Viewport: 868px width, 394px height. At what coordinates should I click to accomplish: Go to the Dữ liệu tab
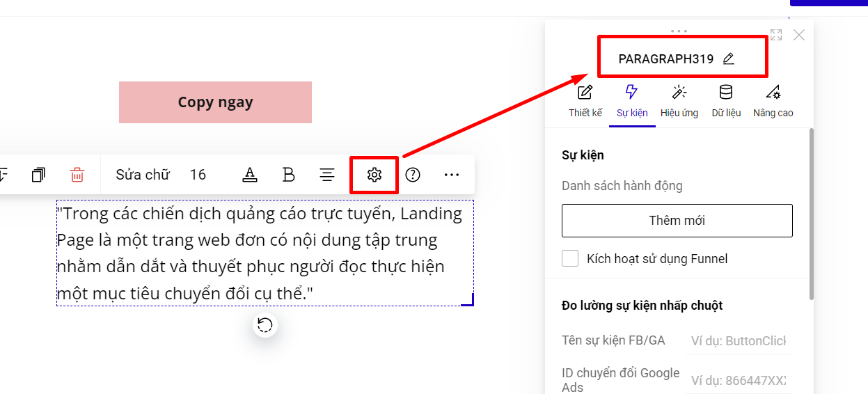pyautogui.click(x=726, y=101)
